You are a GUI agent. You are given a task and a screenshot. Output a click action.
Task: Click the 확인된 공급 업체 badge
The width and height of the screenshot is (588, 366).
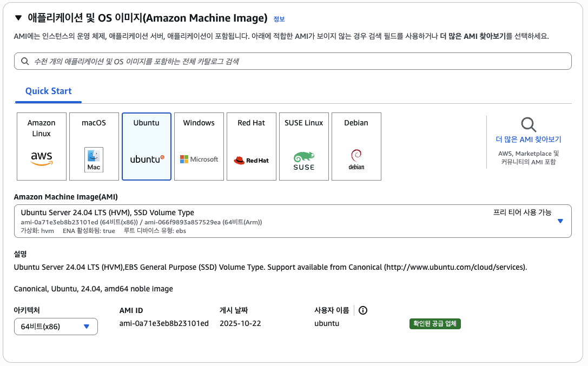point(435,324)
